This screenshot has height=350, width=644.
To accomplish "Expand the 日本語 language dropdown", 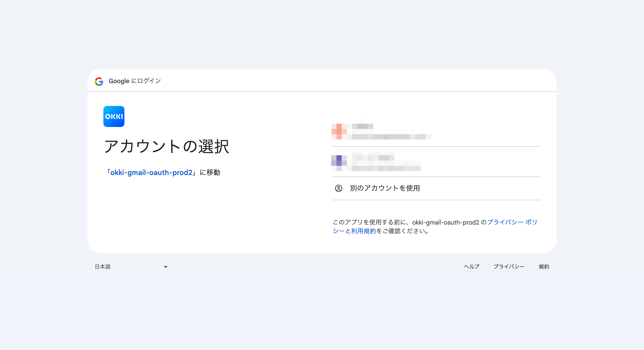I will [131, 267].
